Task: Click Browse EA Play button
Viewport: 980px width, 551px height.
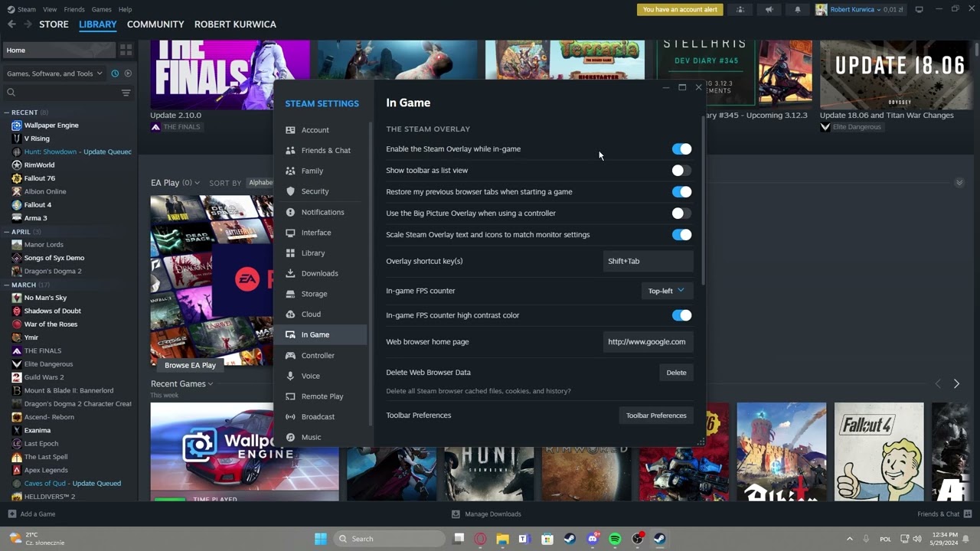Action: [190, 365]
